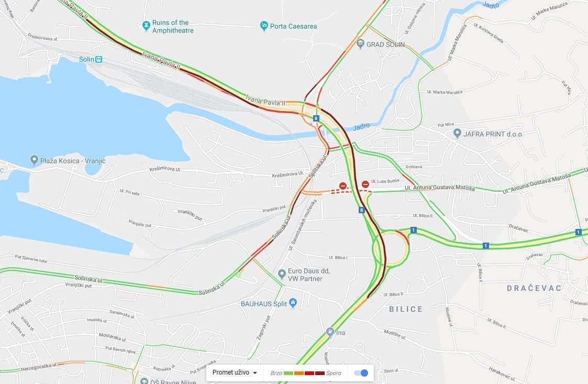The width and height of the screenshot is (588, 384).
Task: Click the DRAČEVAC neighborhood label
Action: pos(534,288)
